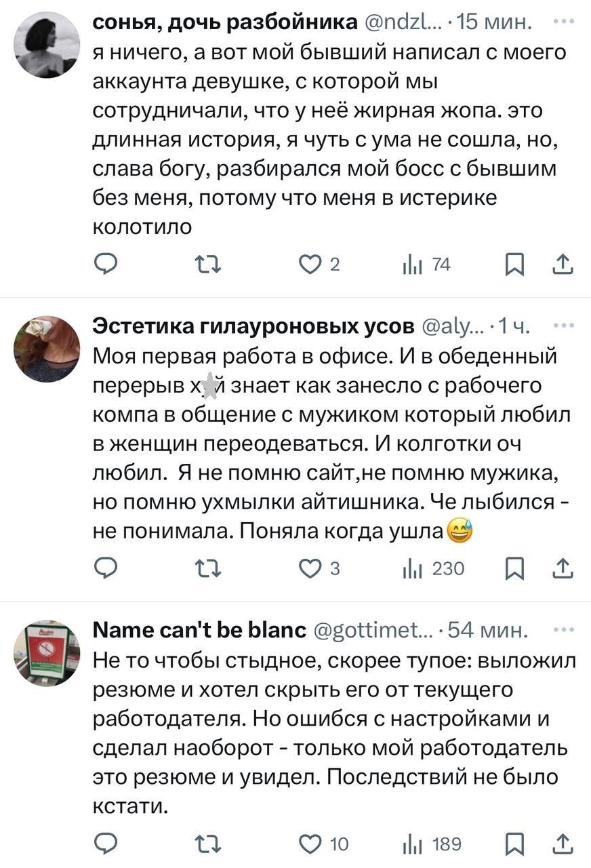Reply to Name can't be blanc's tweet
The width and height of the screenshot is (591, 868).
click(x=106, y=844)
